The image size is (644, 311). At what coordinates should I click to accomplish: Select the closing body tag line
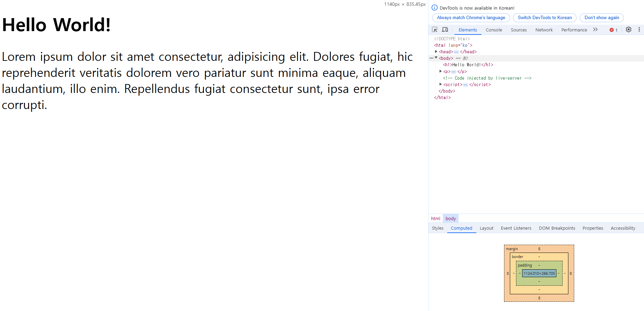point(447,91)
